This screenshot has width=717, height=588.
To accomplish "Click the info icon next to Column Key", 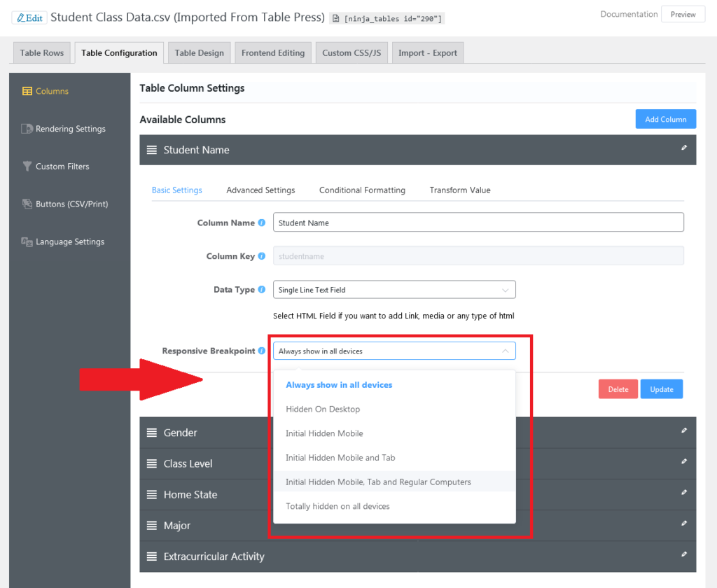I will pos(261,256).
